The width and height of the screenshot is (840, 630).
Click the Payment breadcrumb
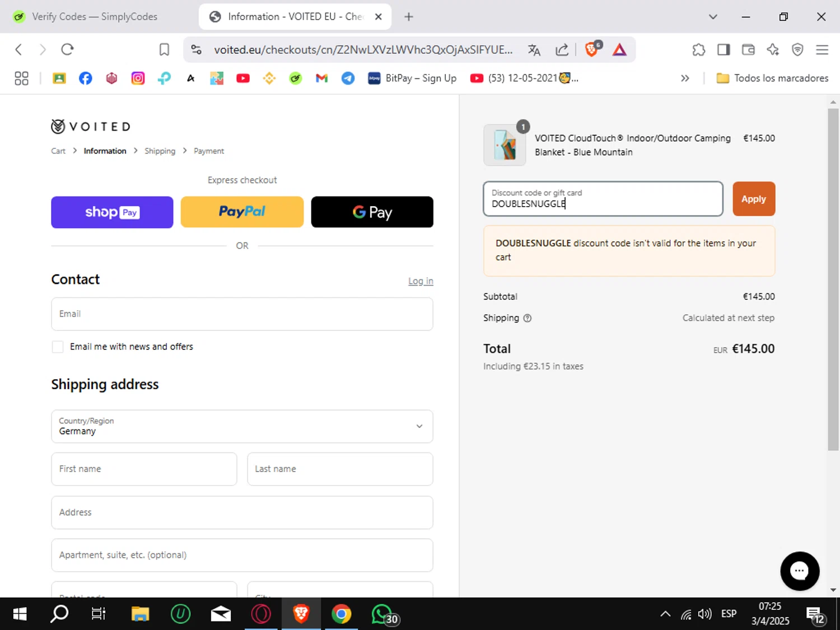click(209, 151)
